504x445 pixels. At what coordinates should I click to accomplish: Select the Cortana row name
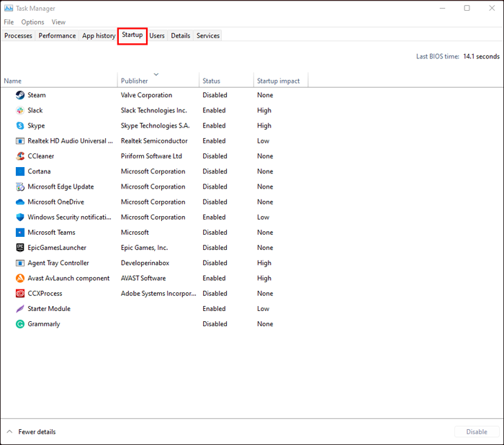[39, 171]
